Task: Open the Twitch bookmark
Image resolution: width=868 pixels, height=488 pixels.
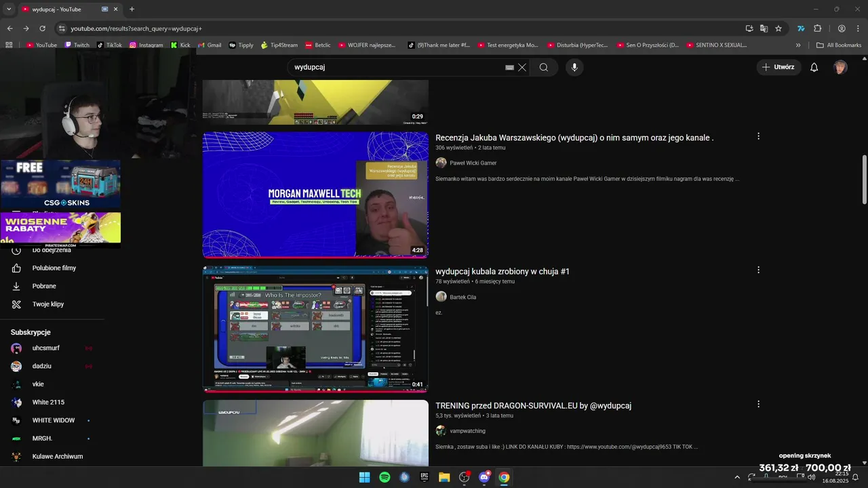Action: click(x=77, y=45)
